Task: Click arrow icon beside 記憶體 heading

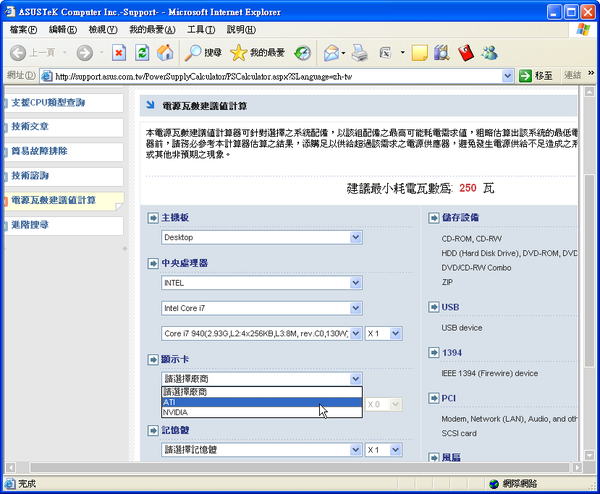Action: click(153, 430)
